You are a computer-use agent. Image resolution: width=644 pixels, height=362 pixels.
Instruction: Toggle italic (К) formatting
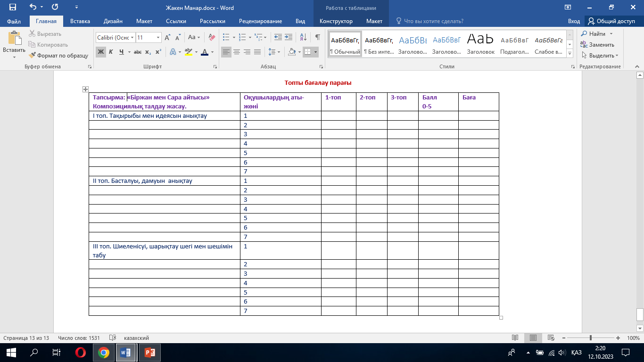[111, 52]
